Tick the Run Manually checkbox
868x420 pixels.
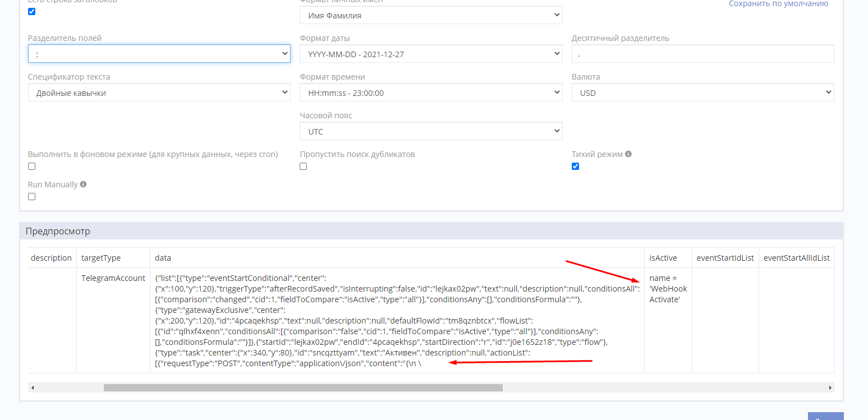tap(32, 197)
